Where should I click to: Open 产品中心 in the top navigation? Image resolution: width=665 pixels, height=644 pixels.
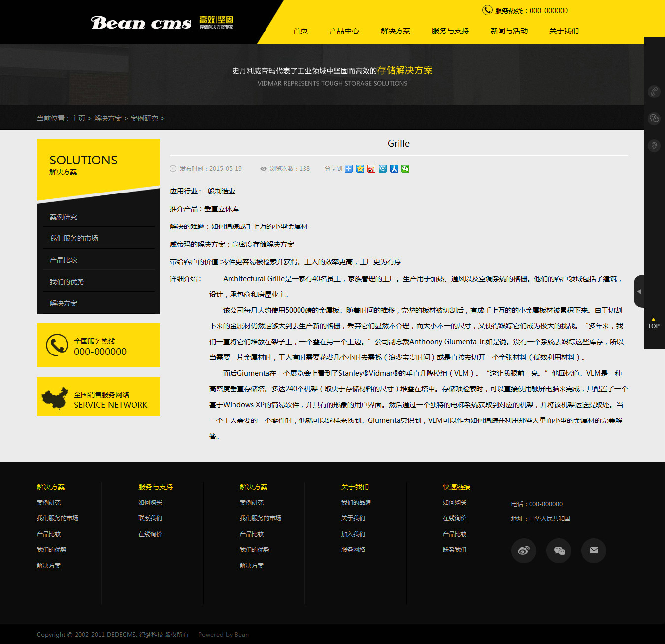coord(344,31)
